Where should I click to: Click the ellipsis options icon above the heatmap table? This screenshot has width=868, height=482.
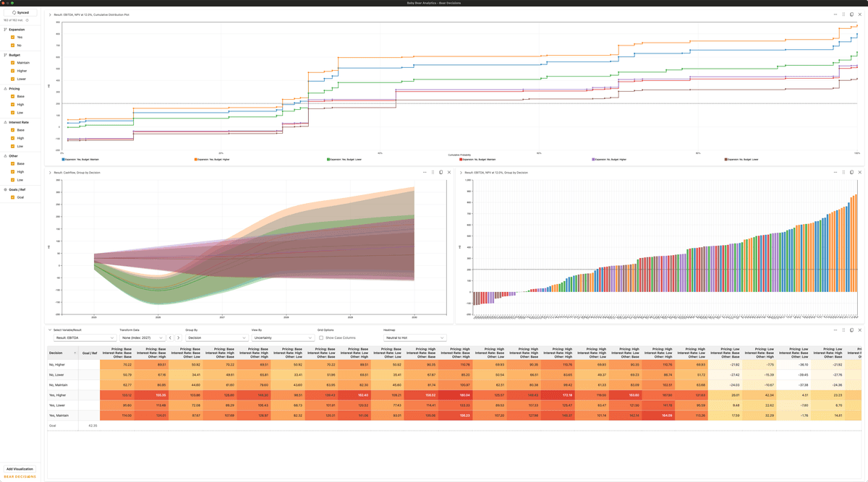[x=835, y=330]
